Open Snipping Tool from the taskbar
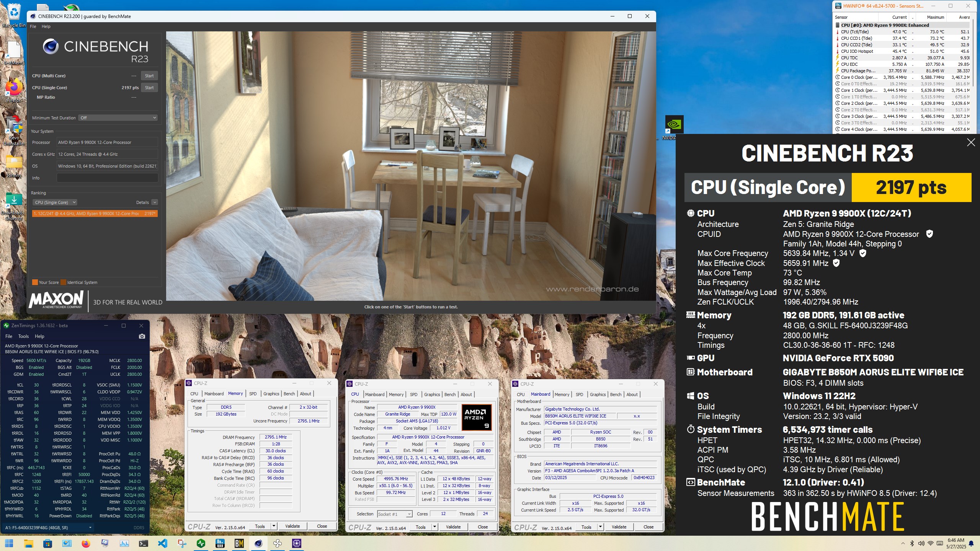 [182, 543]
